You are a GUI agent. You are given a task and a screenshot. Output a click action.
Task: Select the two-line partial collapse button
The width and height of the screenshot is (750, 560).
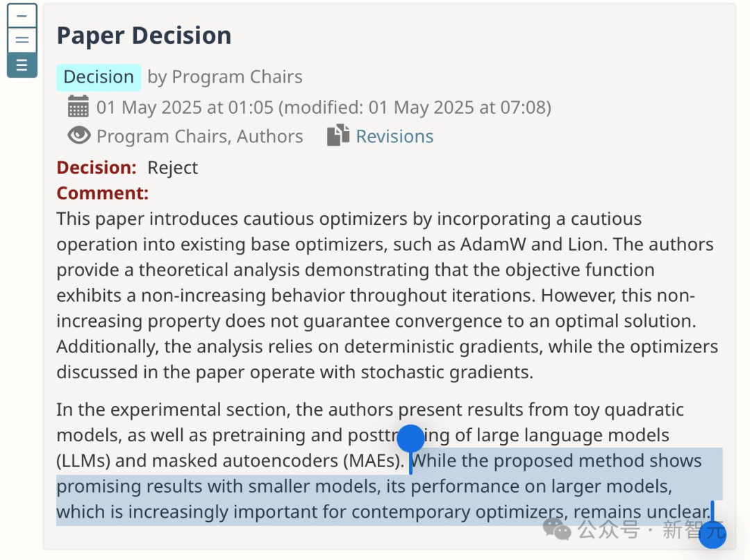pos(22,40)
